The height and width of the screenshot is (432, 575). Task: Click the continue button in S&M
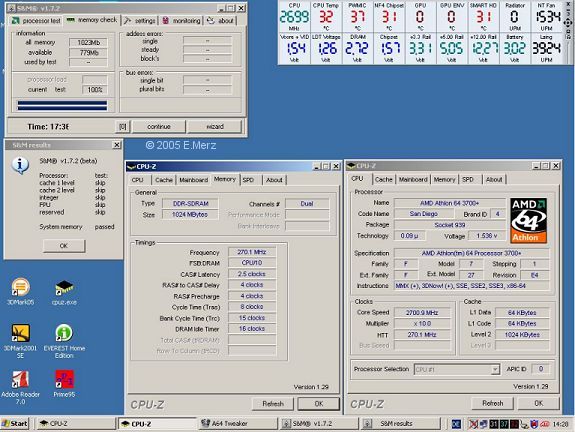(159, 127)
